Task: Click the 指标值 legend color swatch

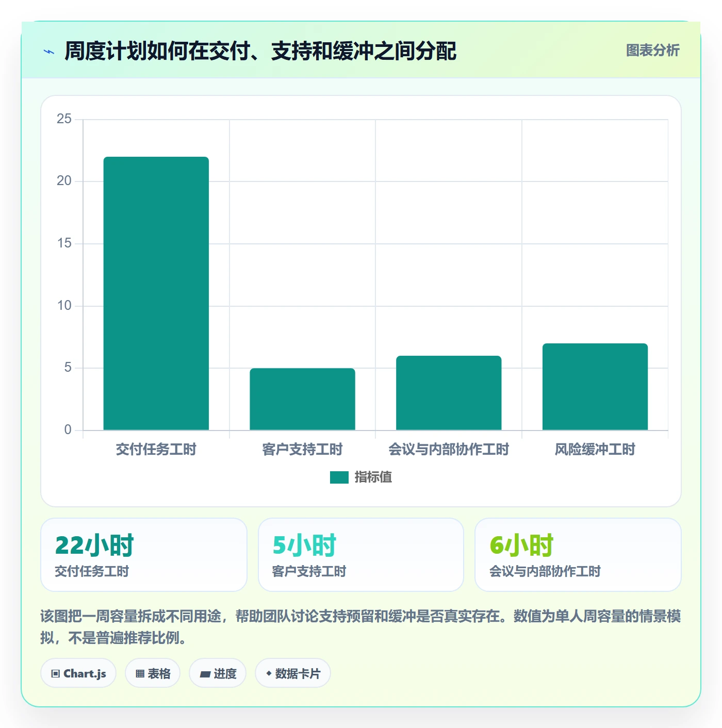Action: click(x=339, y=477)
